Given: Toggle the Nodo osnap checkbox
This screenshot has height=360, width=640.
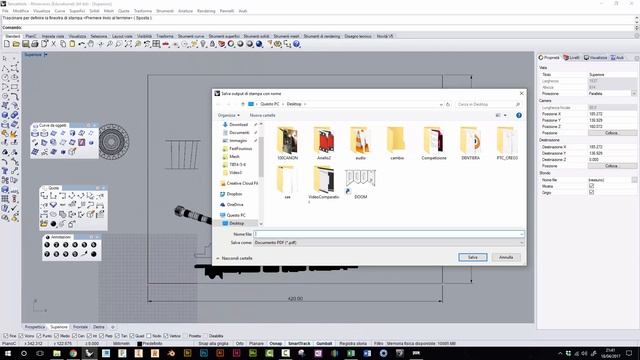Looking at the screenshot, I should (149, 336).
